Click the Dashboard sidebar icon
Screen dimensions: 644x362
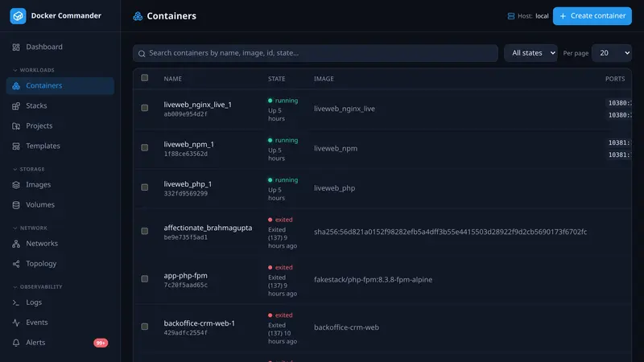pos(16,47)
